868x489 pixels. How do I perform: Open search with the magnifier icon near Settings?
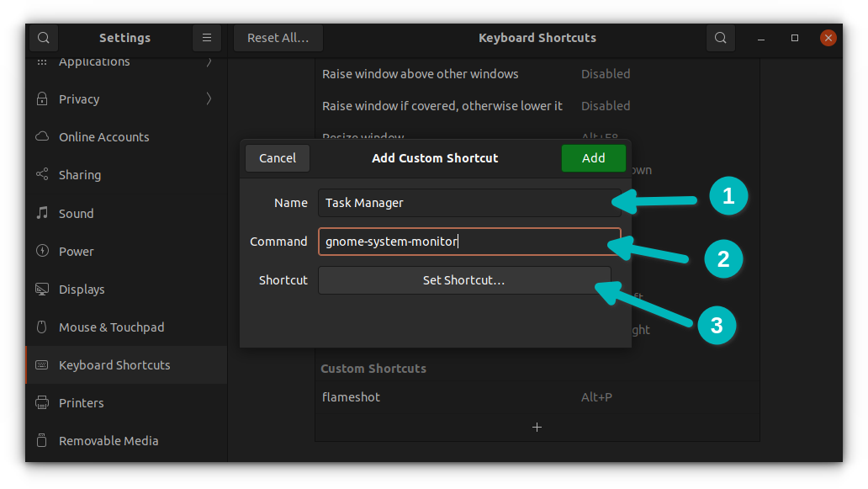click(43, 38)
